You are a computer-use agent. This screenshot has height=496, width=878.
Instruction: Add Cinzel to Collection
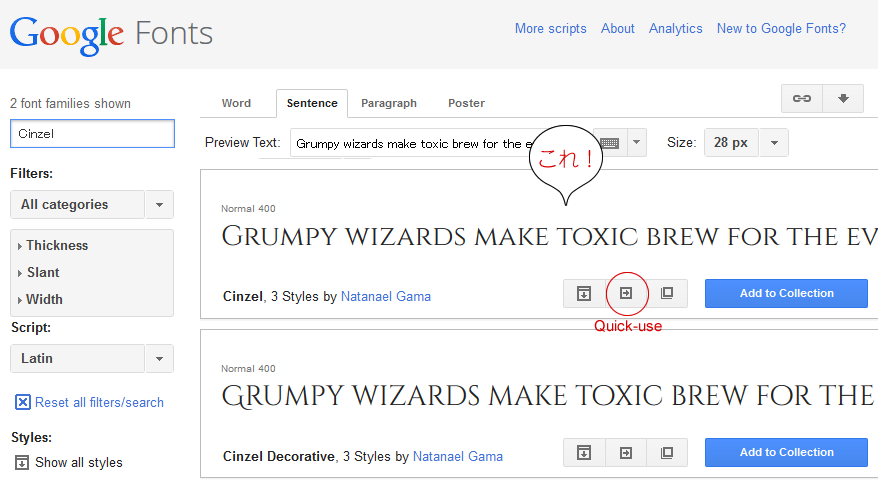tap(786, 293)
